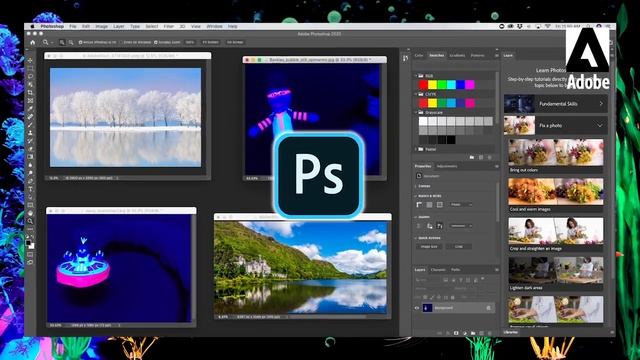Select the Eraser tool
Screen dimensions: 640x360
point(30,149)
